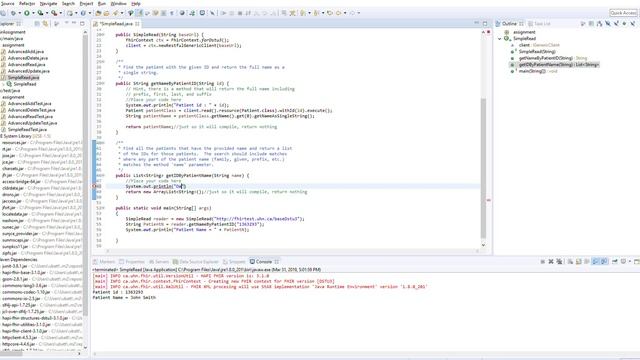Open the Navigate menu
Image resolution: width=640 pixels, height=360 pixels.
(49, 4)
